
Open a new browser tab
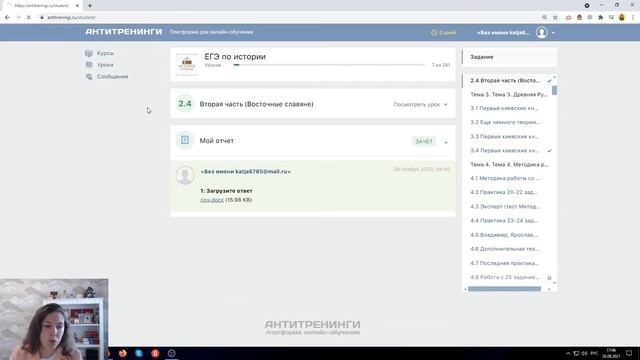point(90,6)
